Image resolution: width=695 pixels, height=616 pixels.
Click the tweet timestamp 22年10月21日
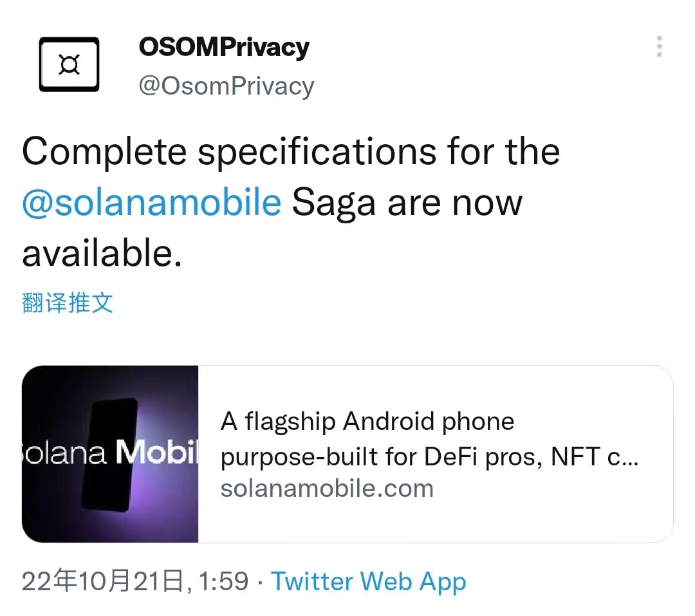tap(103, 580)
